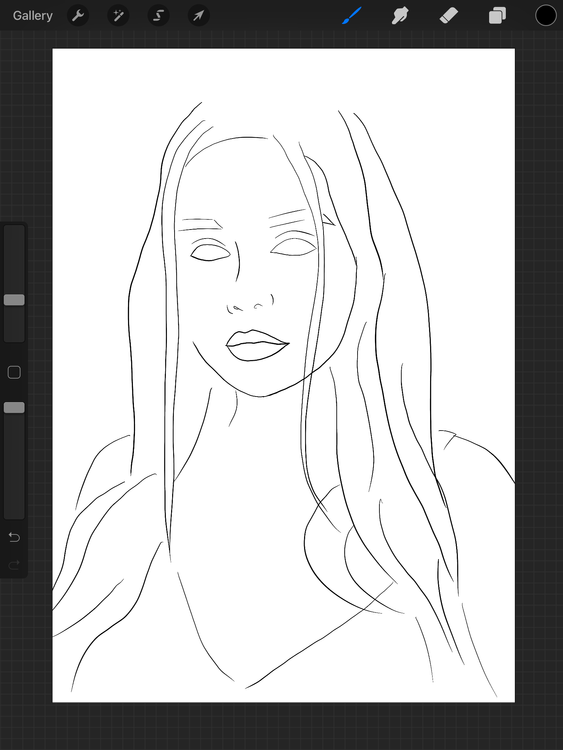Open the Actions wrench menu
The image size is (563, 750).
coord(77,16)
